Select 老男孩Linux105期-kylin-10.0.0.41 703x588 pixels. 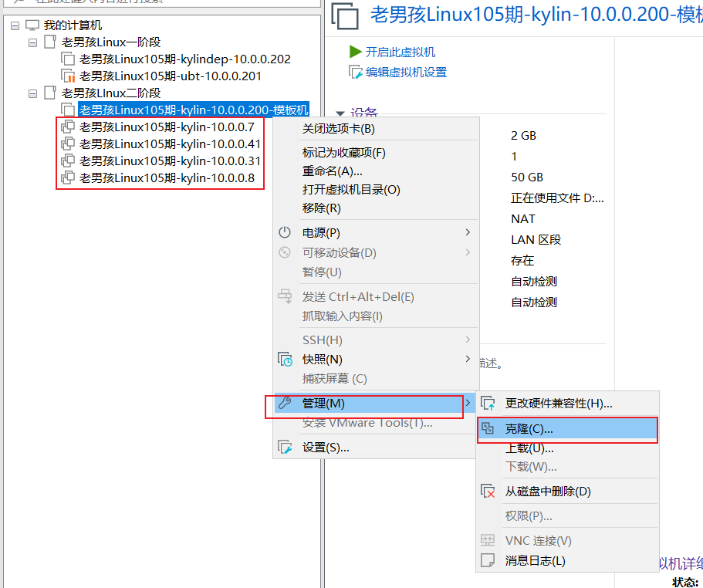click(x=170, y=144)
